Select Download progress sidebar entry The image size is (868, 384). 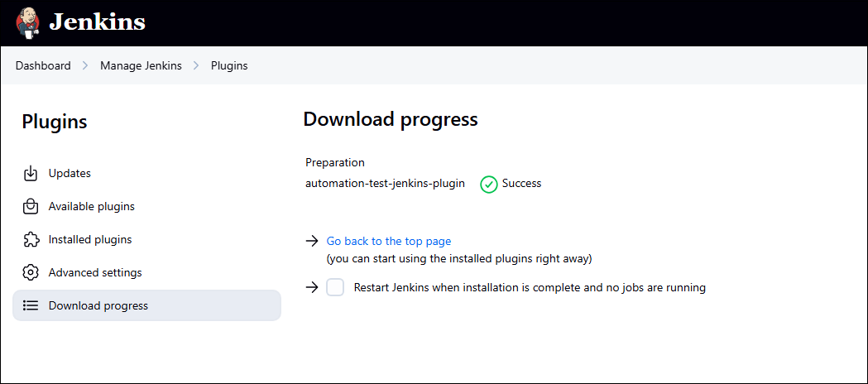click(98, 306)
